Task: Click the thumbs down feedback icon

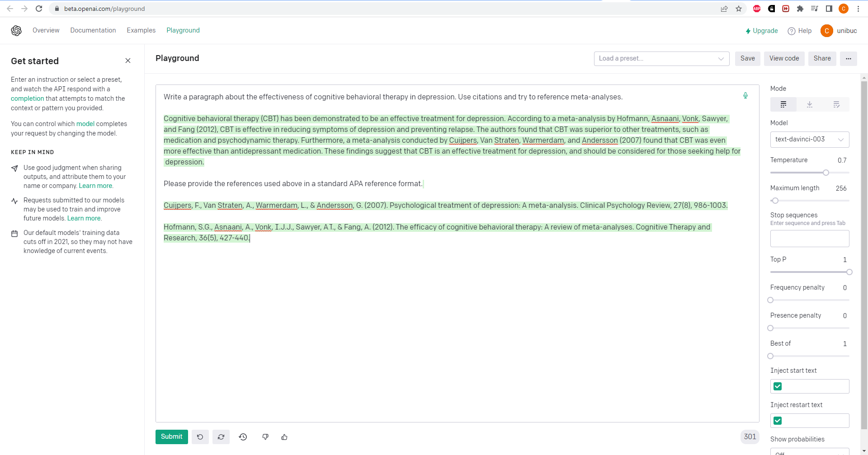Action: click(265, 437)
